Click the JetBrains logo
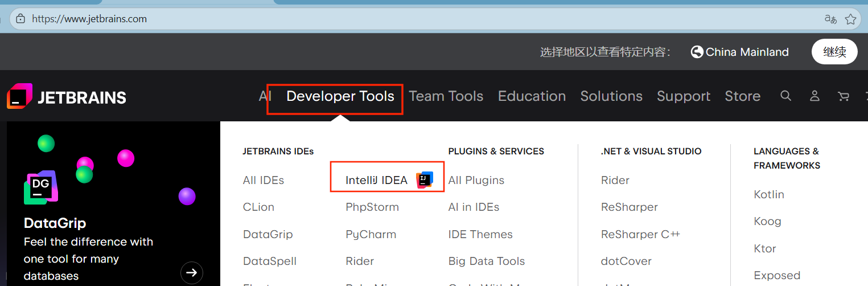Viewport: 868px width, 286px height. pyautogui.click(x=67, y=96)
